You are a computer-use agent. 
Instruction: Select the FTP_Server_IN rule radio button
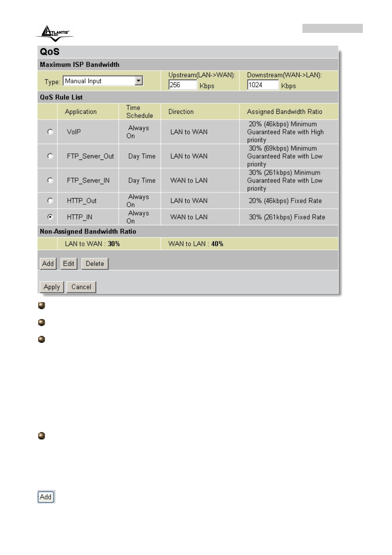(x=50, y=180)
